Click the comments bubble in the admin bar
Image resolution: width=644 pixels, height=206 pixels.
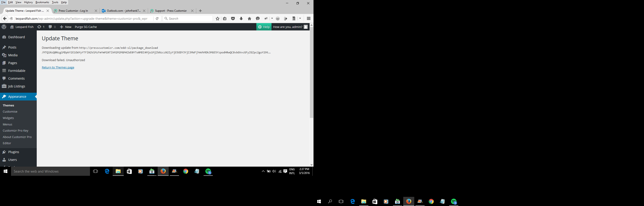pos(52,27)
